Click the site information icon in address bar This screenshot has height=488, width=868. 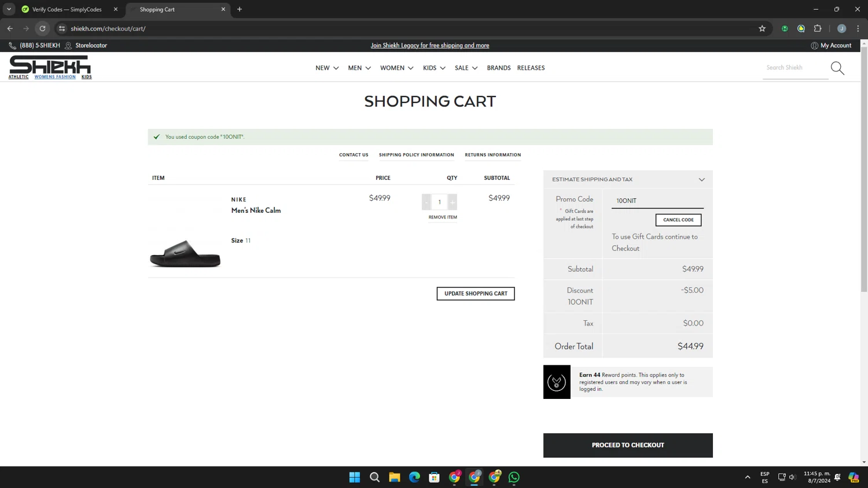pos(62,28)
